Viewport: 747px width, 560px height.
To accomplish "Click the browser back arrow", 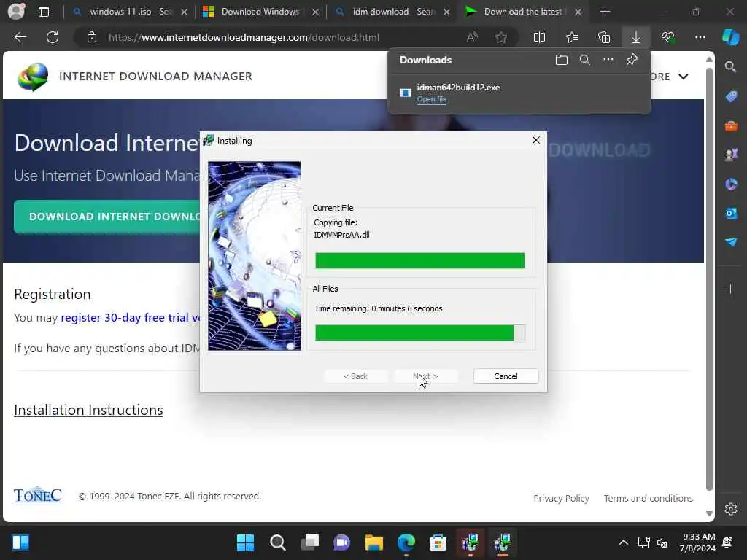I will click(x=20, y=37).
